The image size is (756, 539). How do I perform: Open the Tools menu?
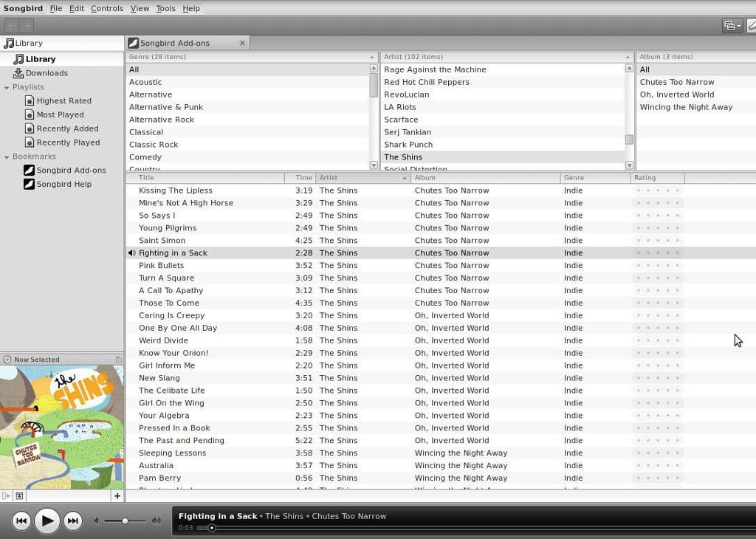(165, 8)
